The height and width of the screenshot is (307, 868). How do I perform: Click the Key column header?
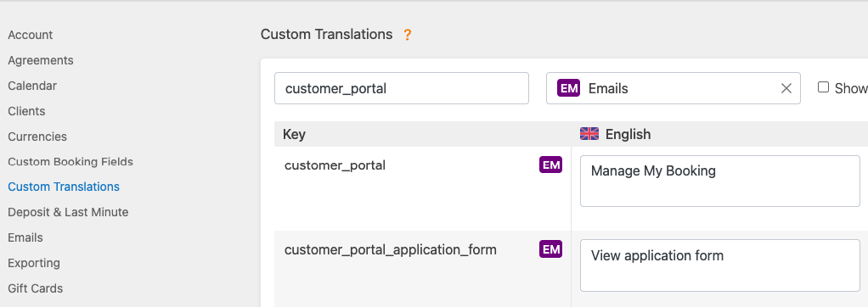294,134
